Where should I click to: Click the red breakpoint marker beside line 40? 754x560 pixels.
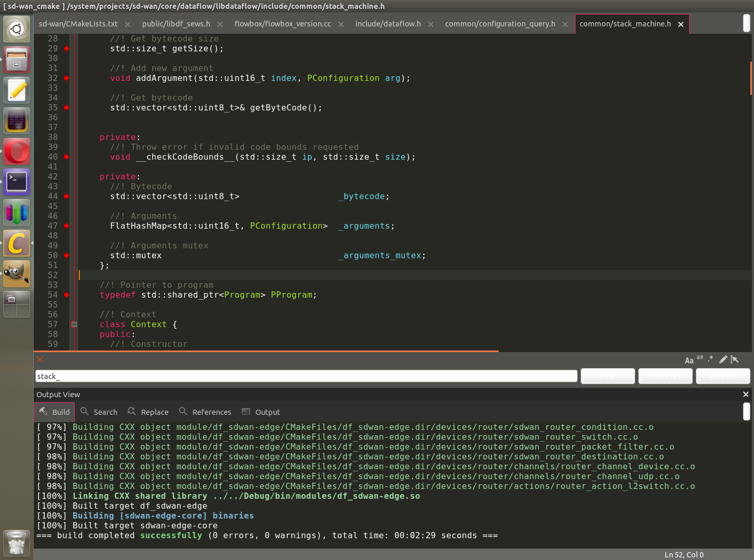[66, 157]
